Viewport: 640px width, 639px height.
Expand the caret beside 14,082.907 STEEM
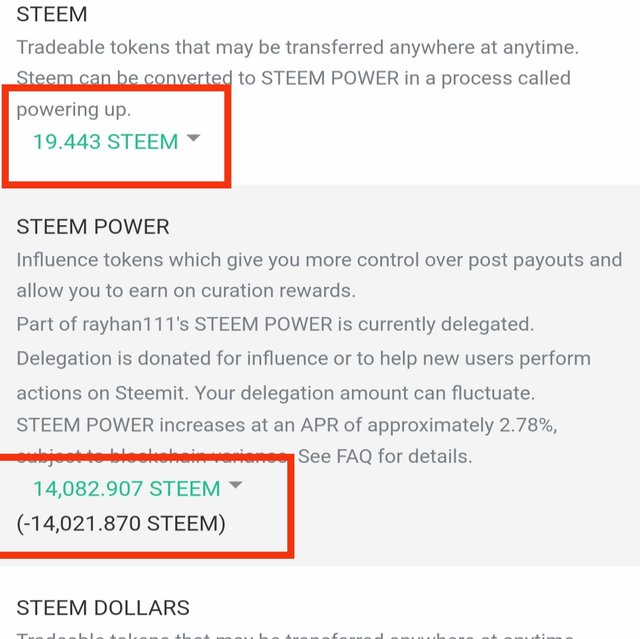[x=235, y=485]
